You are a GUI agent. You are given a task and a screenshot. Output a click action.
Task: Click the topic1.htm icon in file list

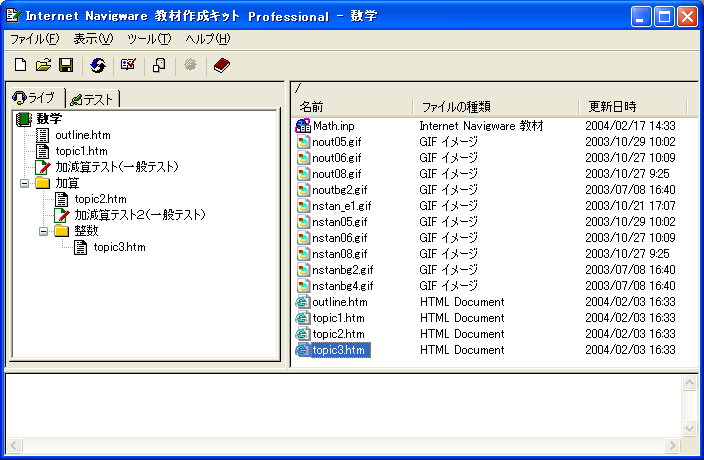[x=303, y=318]
